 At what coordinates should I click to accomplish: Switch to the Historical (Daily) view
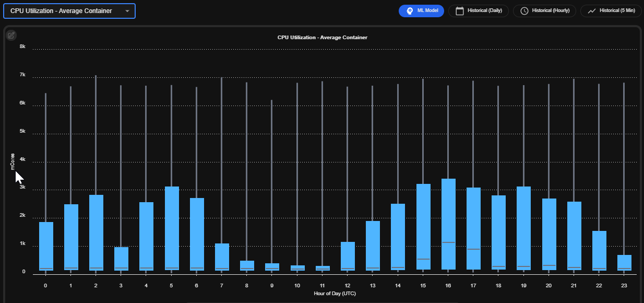click(x=479, y=11)
